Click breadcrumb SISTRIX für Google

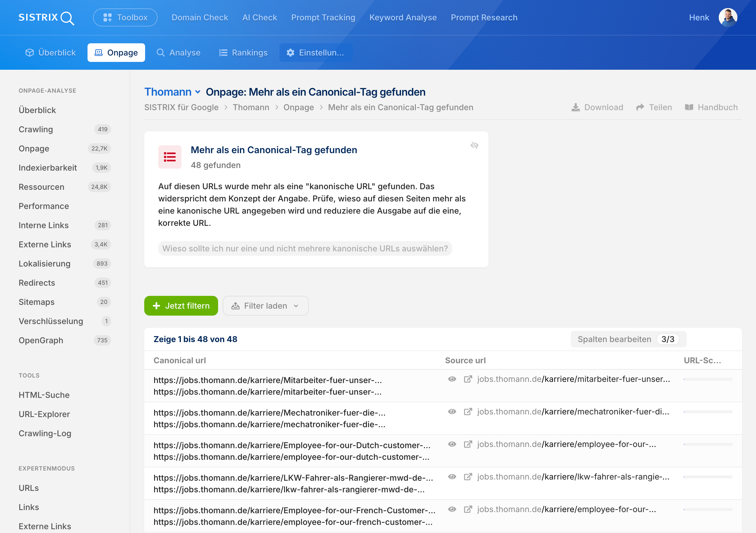(181, 107)
